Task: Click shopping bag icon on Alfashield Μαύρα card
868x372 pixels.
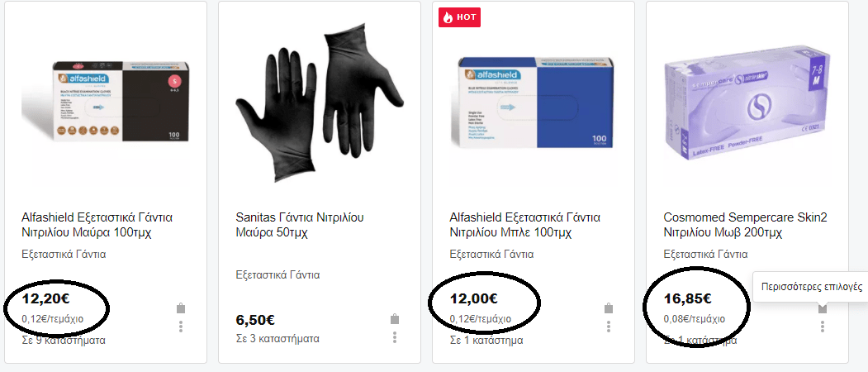Action: point(181,308)
